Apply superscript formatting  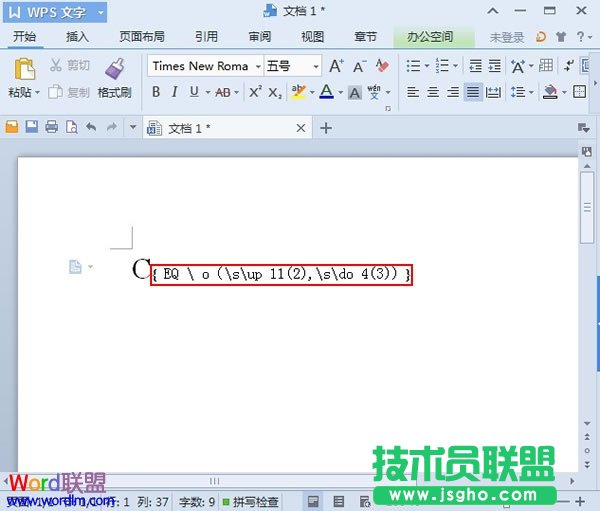pyautogui.click(x=255, y=92)
